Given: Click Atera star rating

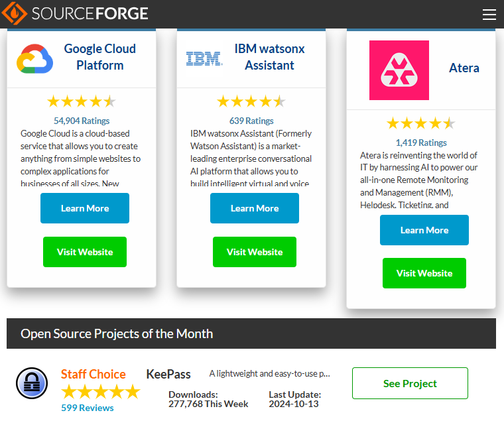Looking at the screenshot, I should pos(420,123).
